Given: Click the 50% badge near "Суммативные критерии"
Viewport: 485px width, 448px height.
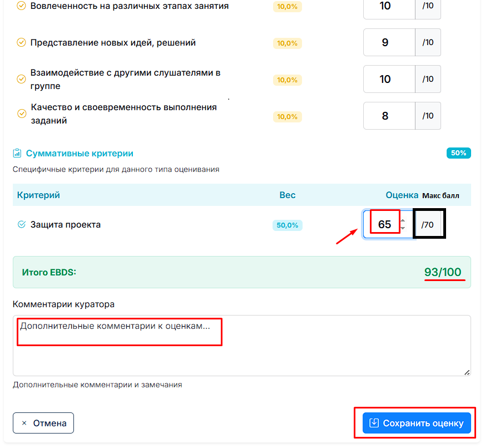Looking at the screenshot, I should tap(458, 152).
